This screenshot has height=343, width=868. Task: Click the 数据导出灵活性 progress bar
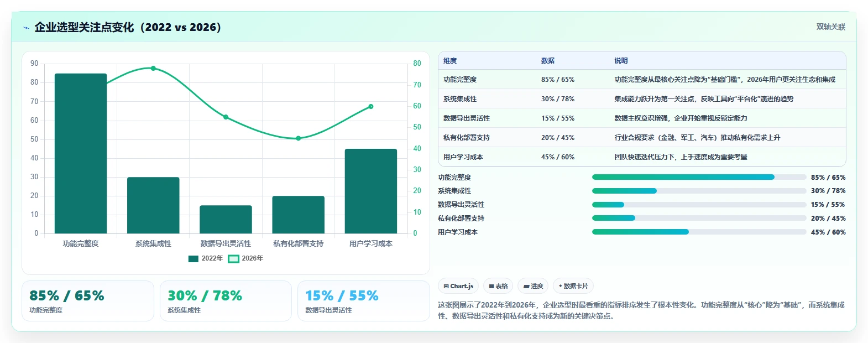coord(699,205)
